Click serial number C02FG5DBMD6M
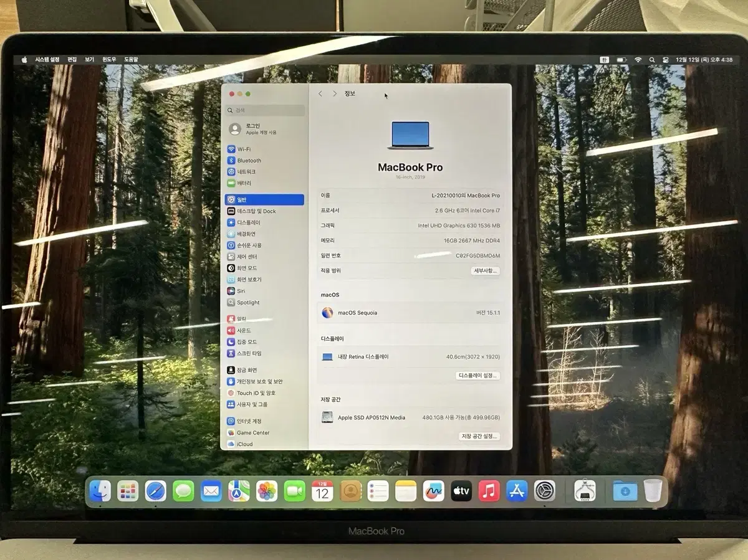Viewport: 748px width, 560px height. point(478,255)
